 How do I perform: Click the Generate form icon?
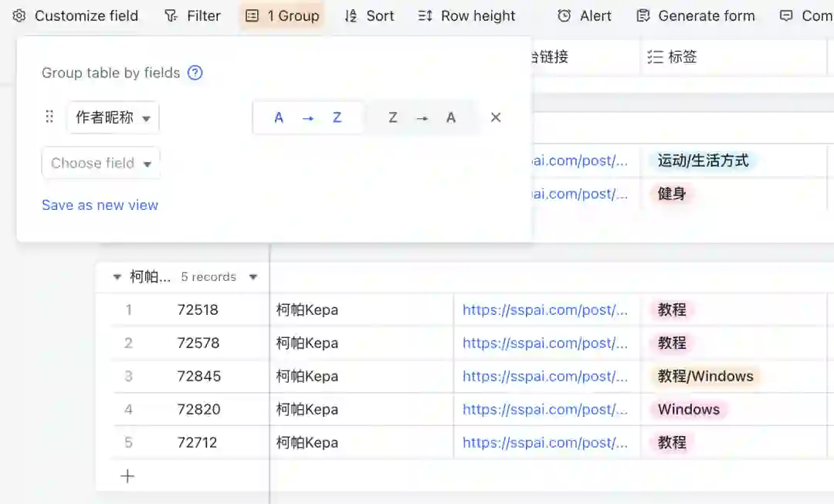coord(642,15)
